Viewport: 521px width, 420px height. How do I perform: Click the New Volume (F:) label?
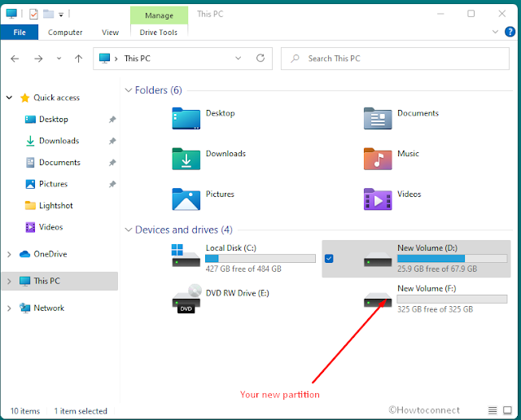coord(427,288)
